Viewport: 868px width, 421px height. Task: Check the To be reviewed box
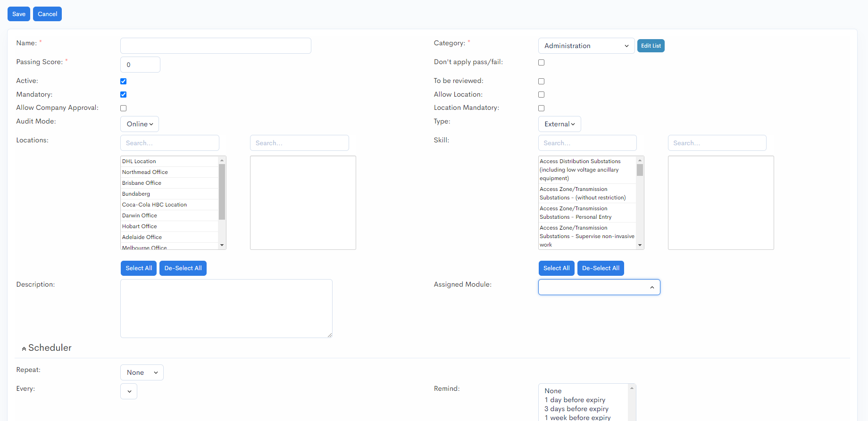[x=541, y=81]
